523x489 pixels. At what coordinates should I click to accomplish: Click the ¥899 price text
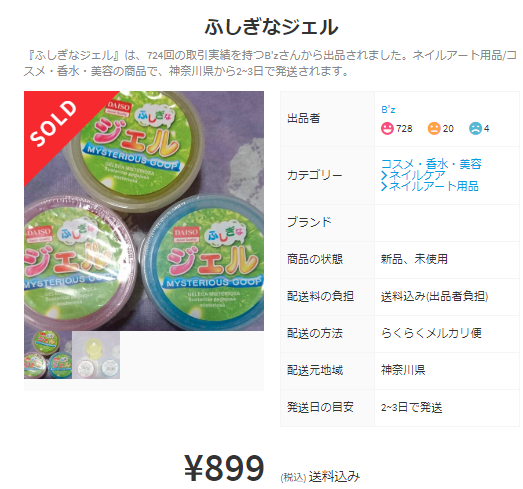pos(224,468)
